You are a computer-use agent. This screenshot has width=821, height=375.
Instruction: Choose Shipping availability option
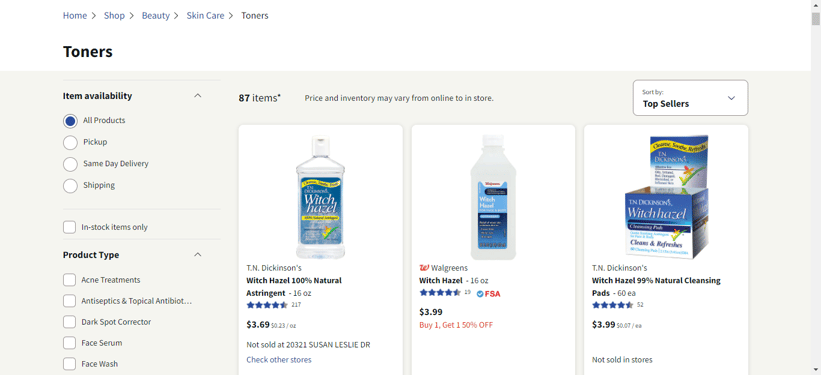[70, 185]
